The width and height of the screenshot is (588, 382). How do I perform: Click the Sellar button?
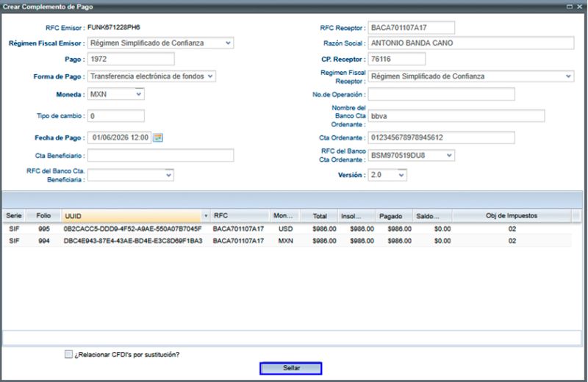pyautogui.click(x=290, y=368)
